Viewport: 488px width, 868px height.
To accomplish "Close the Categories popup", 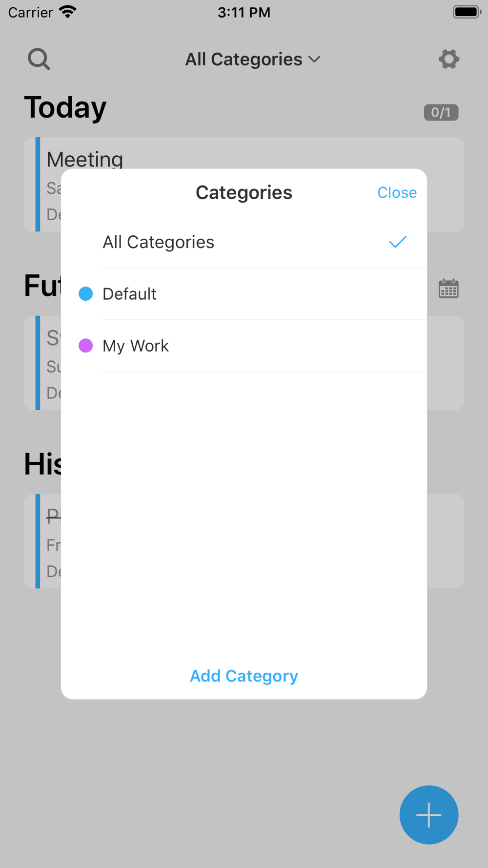I will pyautogui.click(x=397, y=193).
